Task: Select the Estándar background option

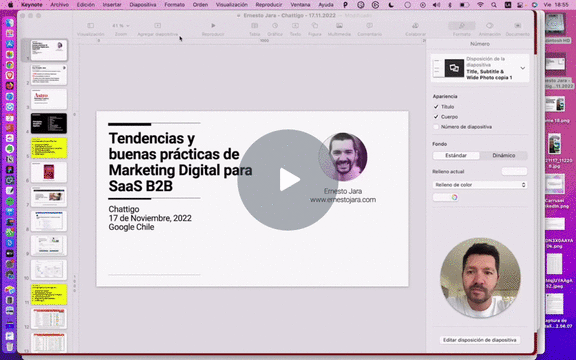Action: pos(456,155)
